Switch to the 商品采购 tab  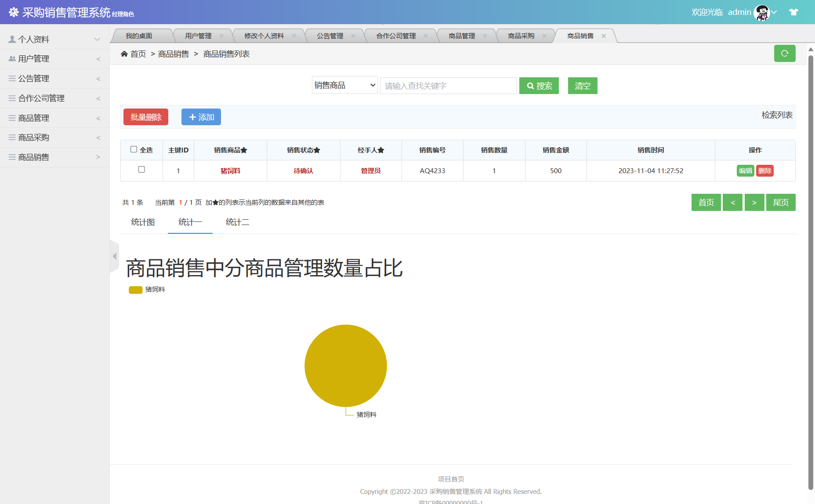point(521,36)
